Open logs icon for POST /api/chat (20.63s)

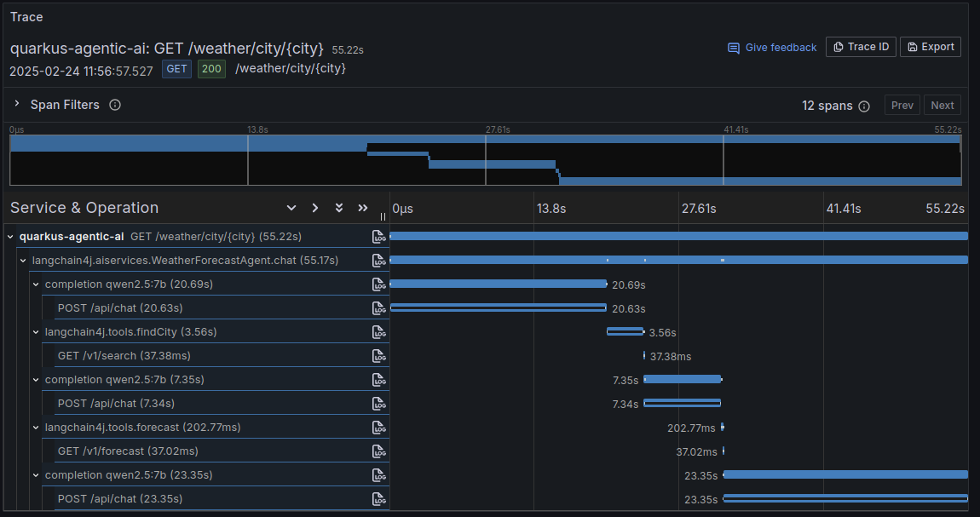click(378, 308)
